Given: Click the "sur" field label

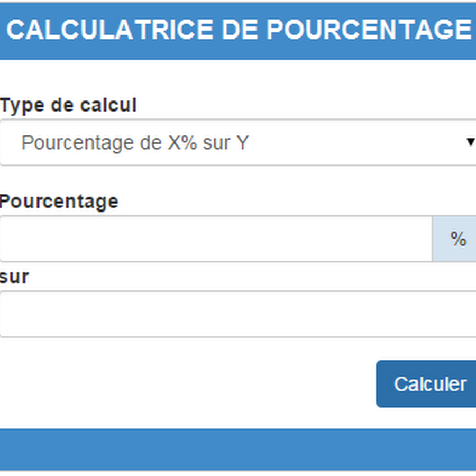Looking at the screenshot, I should tap(15, 277).
